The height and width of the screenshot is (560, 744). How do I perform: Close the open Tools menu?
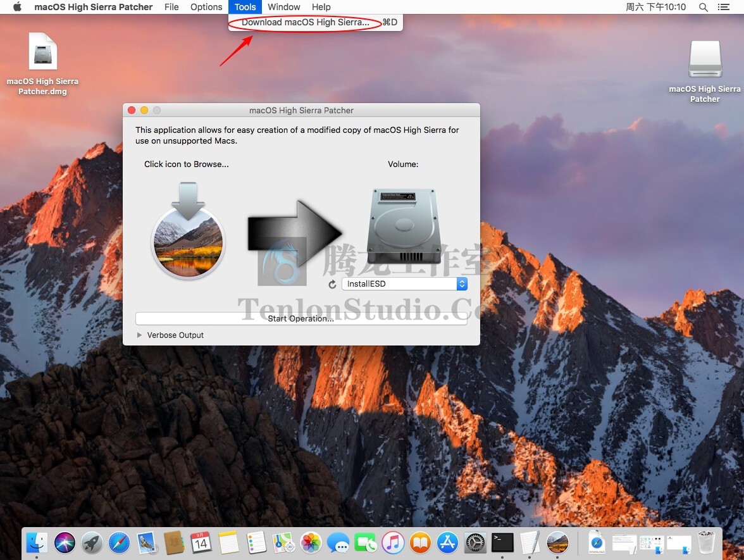click(245, 7)
